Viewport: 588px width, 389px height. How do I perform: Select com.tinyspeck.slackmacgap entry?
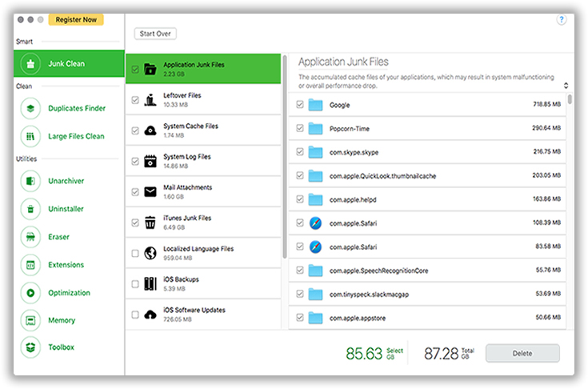427,294
